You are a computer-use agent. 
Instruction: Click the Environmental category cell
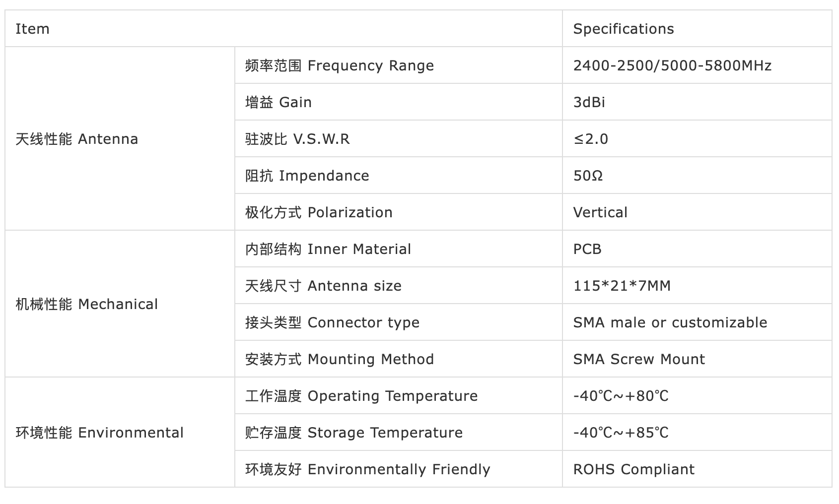tap(100, 433)
